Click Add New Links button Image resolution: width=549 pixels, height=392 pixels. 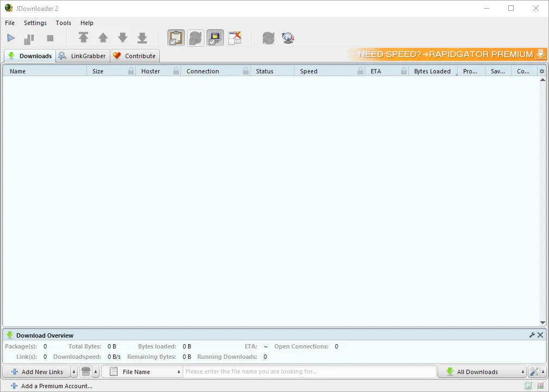[37, 372]
